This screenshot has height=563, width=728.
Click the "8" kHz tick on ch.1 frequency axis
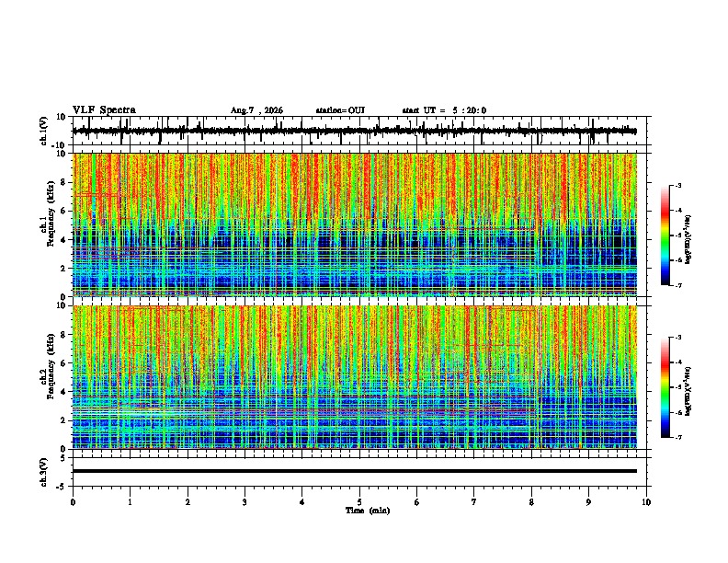click(x=64, y=182)
